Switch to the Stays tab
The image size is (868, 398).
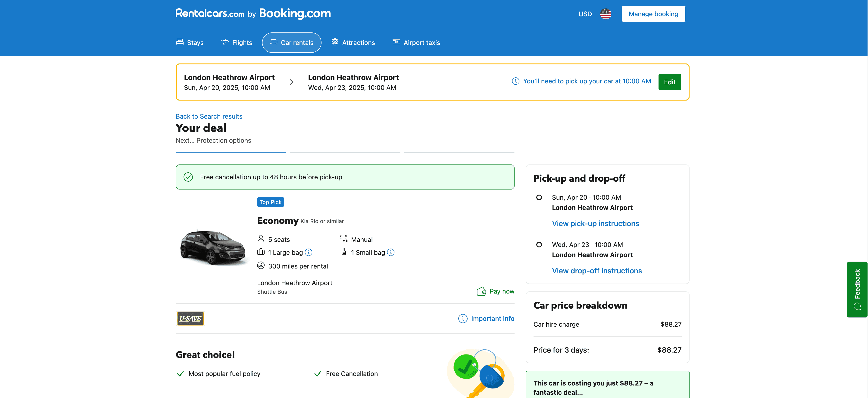coord(190,42)
